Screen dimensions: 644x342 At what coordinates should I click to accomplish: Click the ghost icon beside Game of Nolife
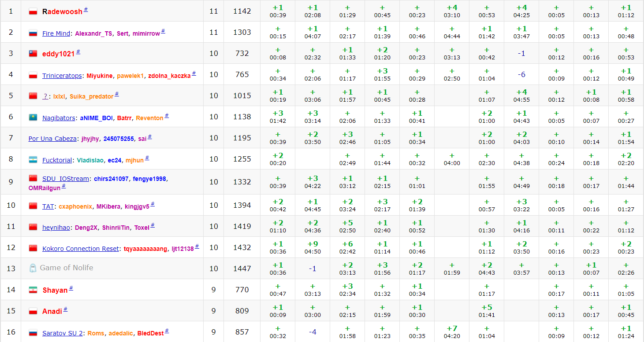click(x=33, y=268)
